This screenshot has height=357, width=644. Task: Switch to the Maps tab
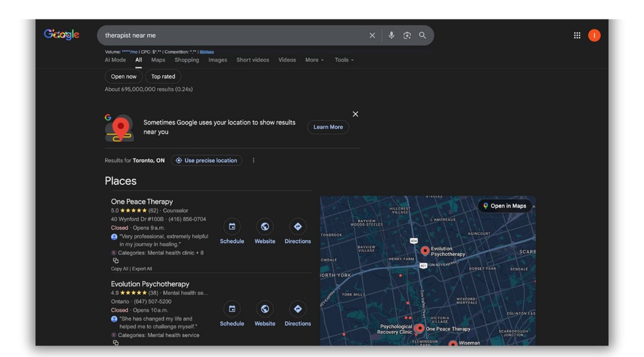pyautogui.click(x=158, y=60)
